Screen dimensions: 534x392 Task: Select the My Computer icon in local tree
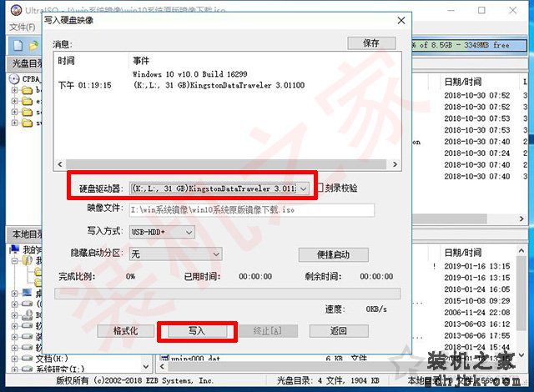[x=14, y=249]
